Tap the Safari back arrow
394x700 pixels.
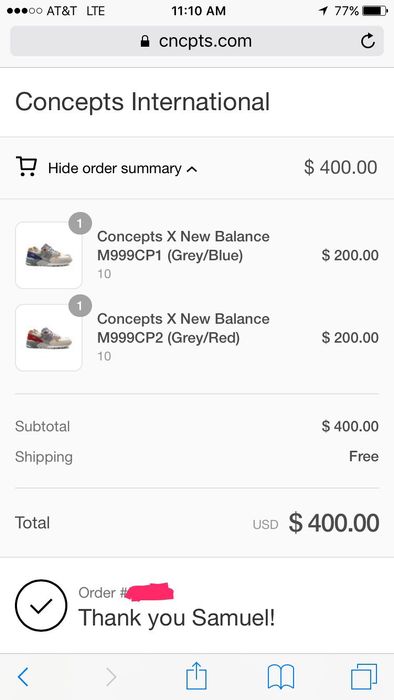click(x=23, y=677)
